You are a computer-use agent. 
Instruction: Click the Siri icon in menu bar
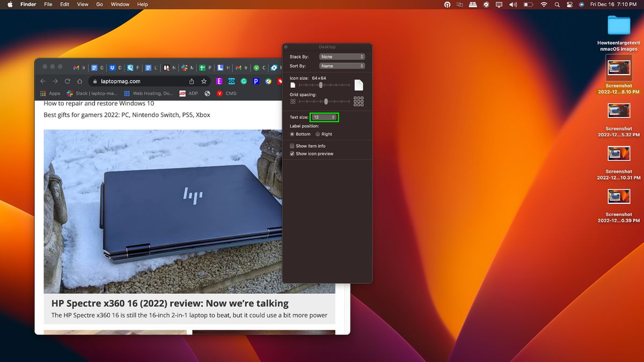coord(581,4)
